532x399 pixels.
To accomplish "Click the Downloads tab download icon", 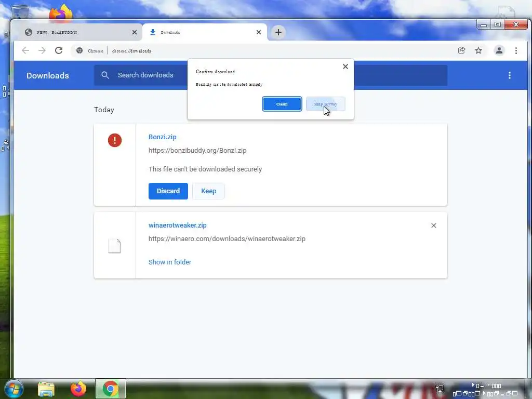I will click(x=153, y=32).
